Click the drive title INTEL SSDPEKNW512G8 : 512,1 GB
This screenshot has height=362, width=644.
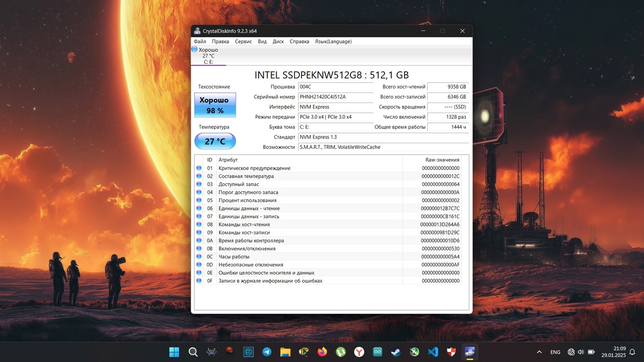coord(332,75)
